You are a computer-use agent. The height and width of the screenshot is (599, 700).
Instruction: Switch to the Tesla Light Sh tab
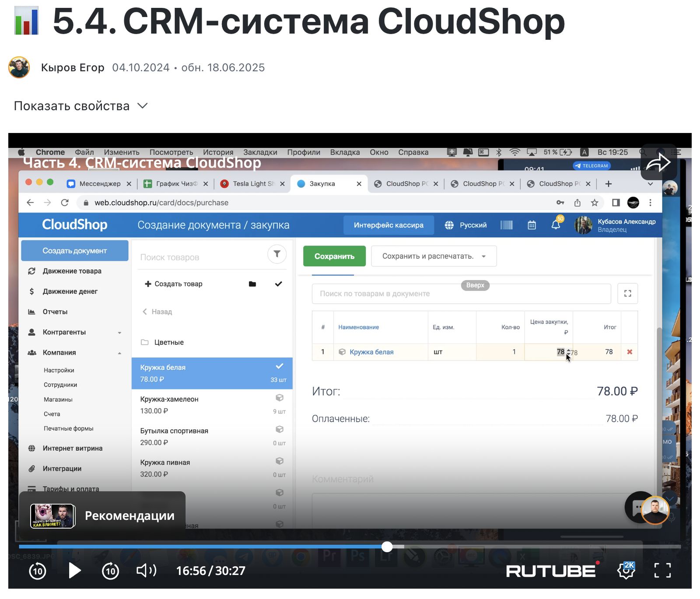pos(253,184)
